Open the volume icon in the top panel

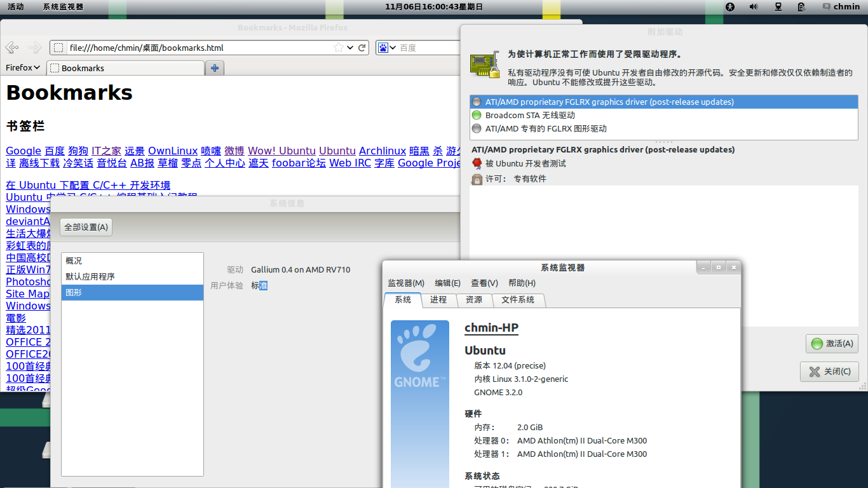(x=754, y=6)
